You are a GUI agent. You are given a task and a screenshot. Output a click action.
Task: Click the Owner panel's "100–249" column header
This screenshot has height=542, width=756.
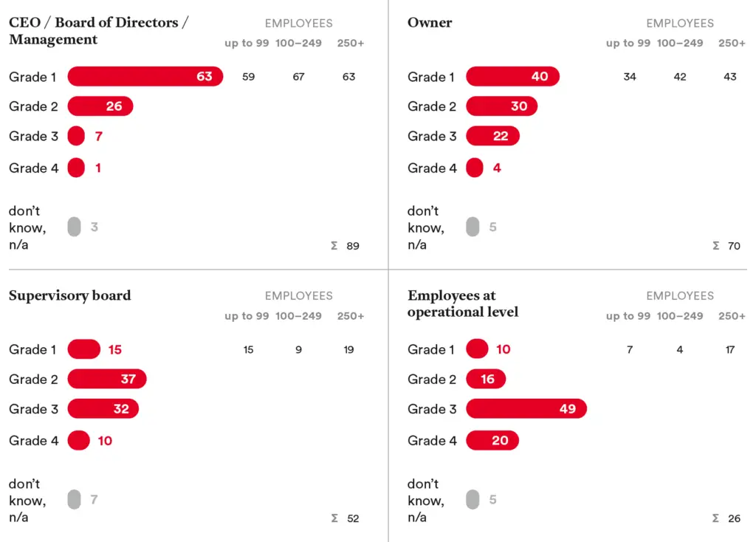pyautogui.click(x=680, y=43)
